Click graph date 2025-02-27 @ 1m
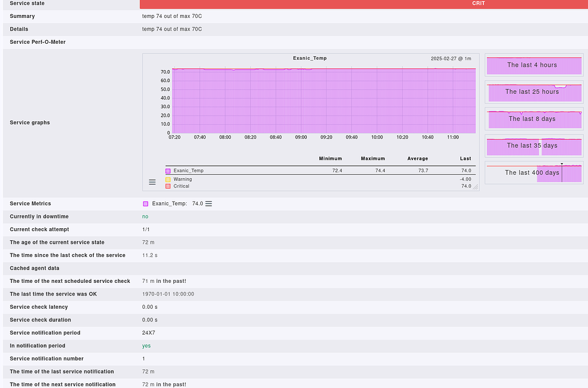588x388 pixels. [451, 59]
